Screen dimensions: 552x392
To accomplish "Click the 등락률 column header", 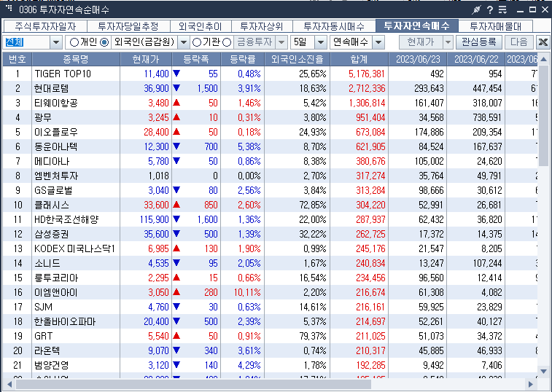I will coord(243,59).
